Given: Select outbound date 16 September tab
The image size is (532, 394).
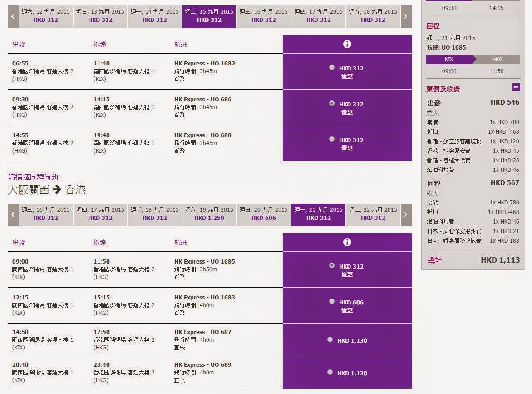Looking at the screenshot, I should 264,16.
